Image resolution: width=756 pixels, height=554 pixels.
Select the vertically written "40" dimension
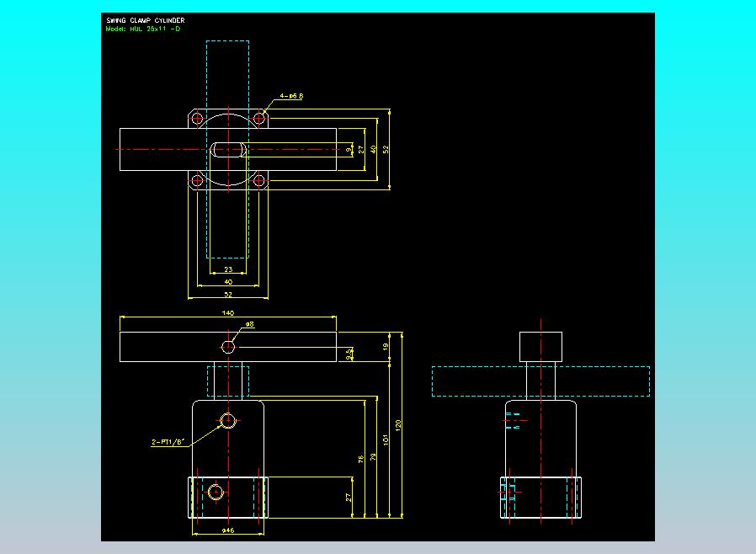click(373, 150)
